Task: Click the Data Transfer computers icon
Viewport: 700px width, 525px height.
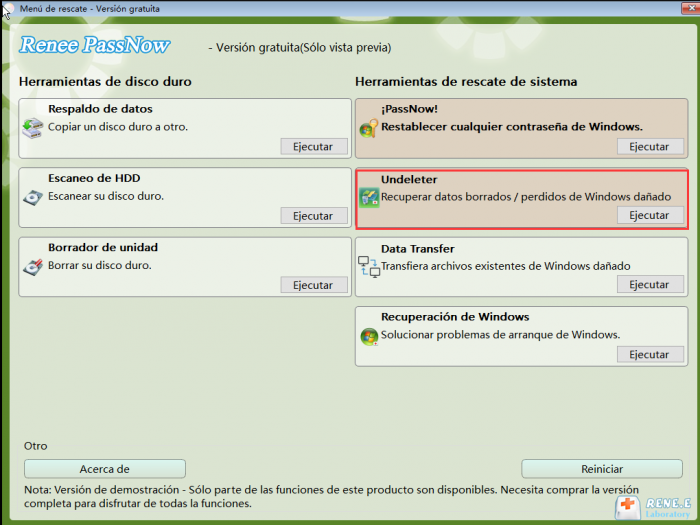Action: [369, 267]
